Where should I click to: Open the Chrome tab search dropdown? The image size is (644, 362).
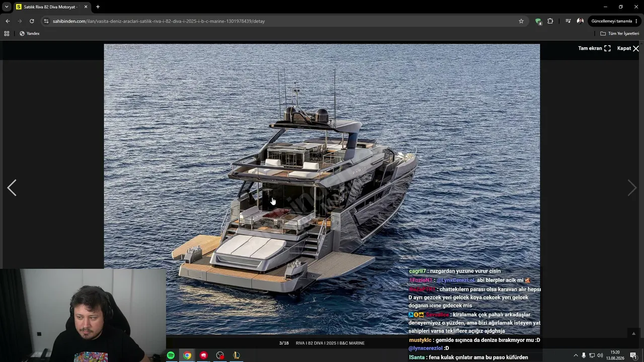pos(7,7)
